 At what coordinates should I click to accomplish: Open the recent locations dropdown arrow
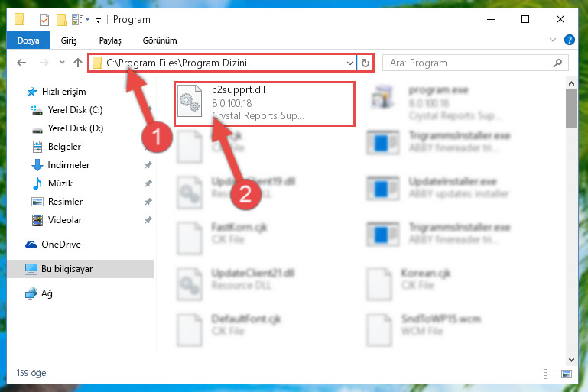coord(62,63)
